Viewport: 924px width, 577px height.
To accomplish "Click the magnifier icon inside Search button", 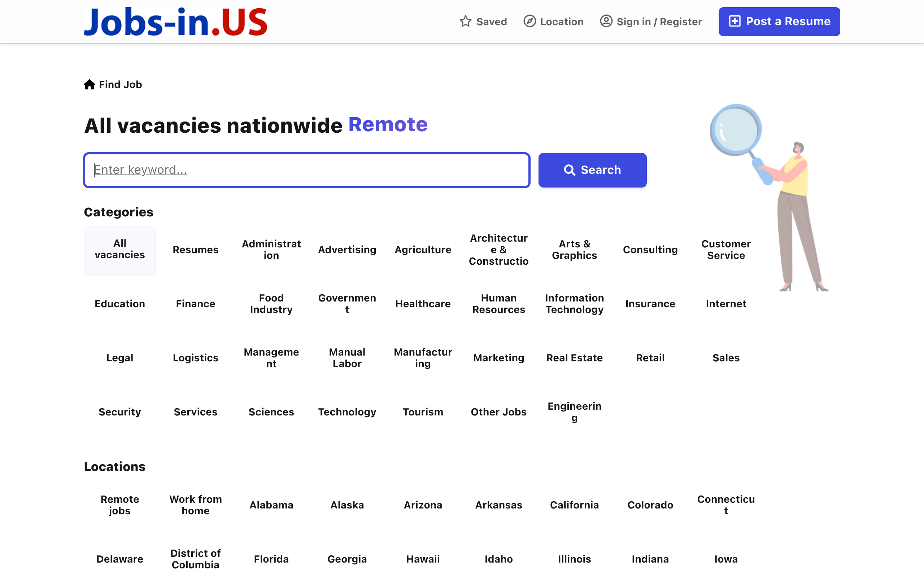I will coord(570,170).
